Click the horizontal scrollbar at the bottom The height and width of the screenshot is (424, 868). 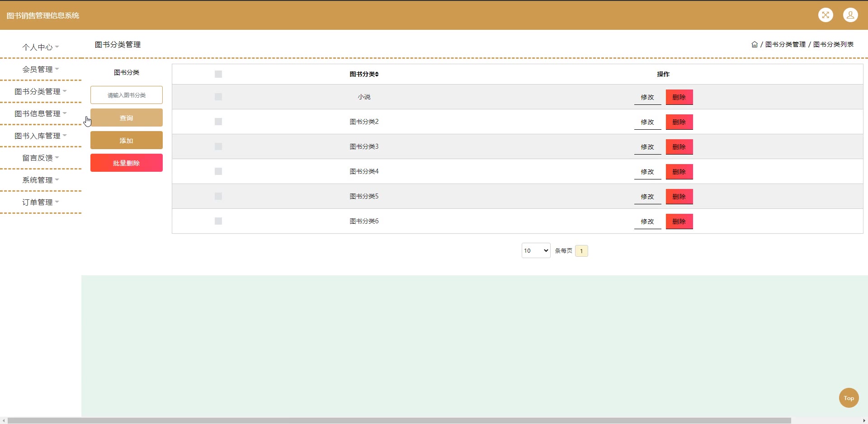(399, 420)
